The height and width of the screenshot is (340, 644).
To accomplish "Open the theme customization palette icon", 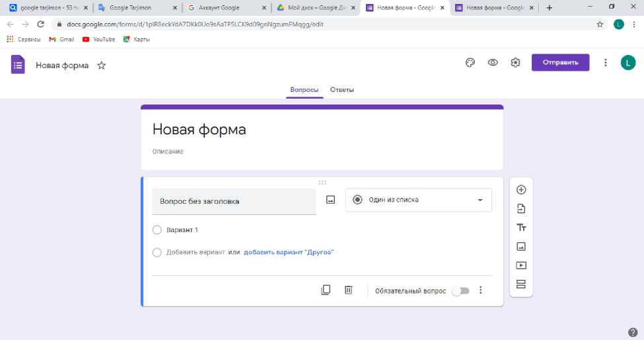I will [x=470, y=62].
